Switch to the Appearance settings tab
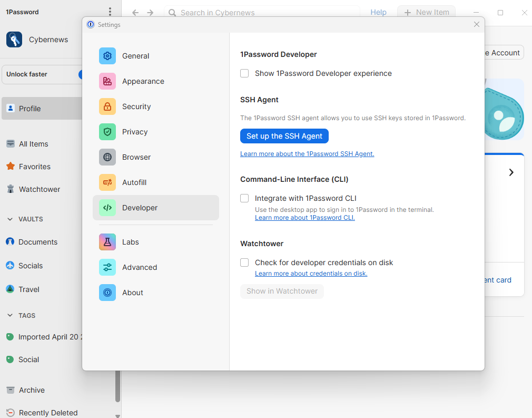 pyautogui.click(x=156, y=81)
